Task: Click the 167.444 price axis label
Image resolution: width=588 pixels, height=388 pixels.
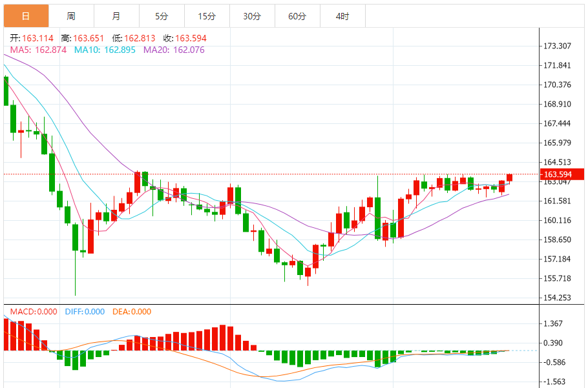Action: click(x=557, y=123)
